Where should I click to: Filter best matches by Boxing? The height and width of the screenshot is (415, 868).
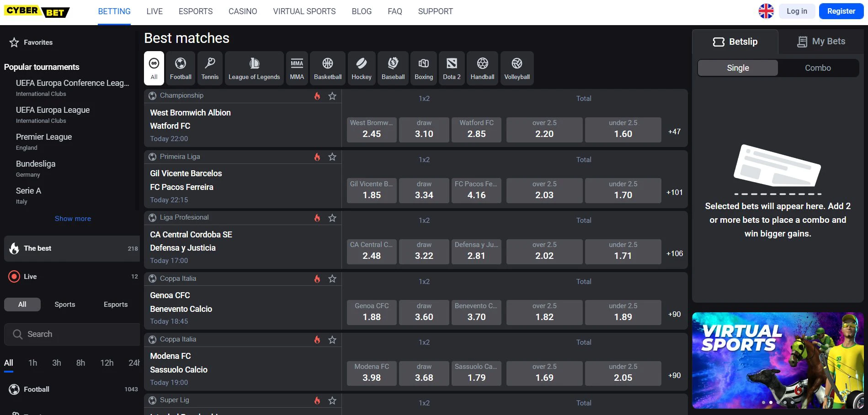(424, 68)
